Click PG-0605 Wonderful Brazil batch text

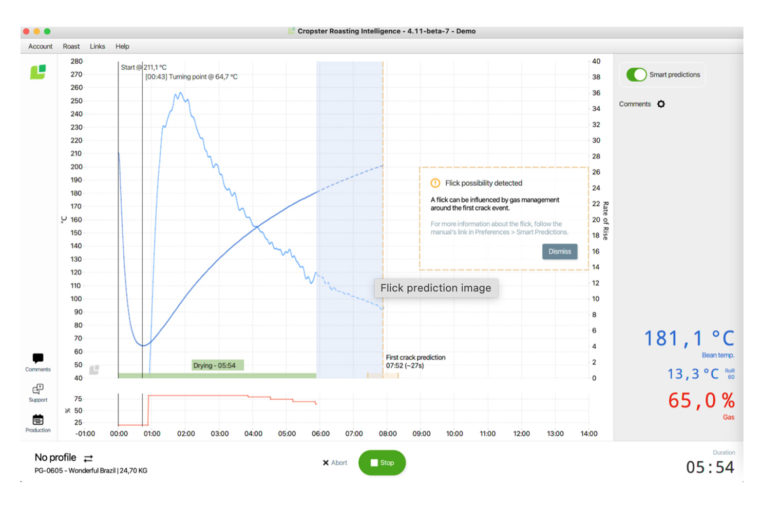coord(91,471)
